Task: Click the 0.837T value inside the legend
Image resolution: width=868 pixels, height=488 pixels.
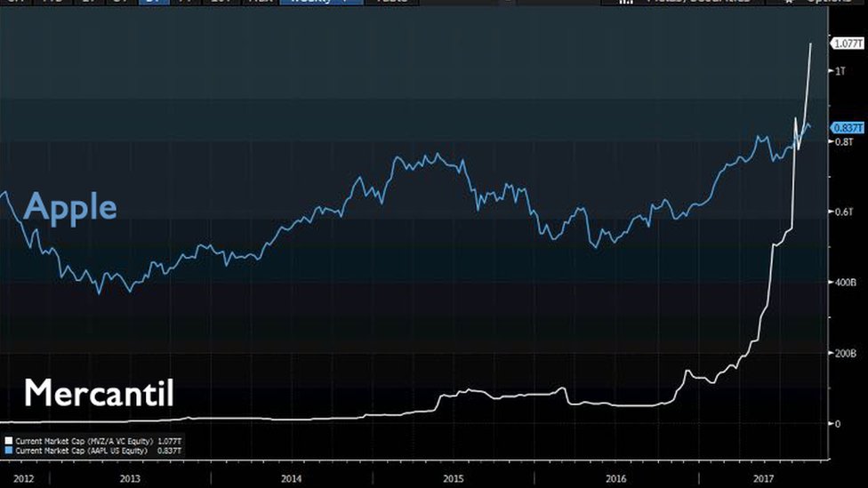Action: (x=169, y=451)
